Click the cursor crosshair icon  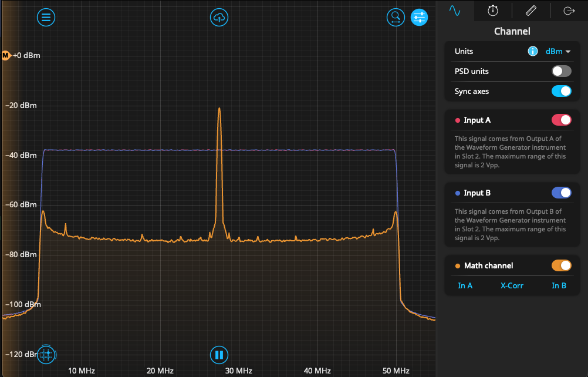point(46,354)
